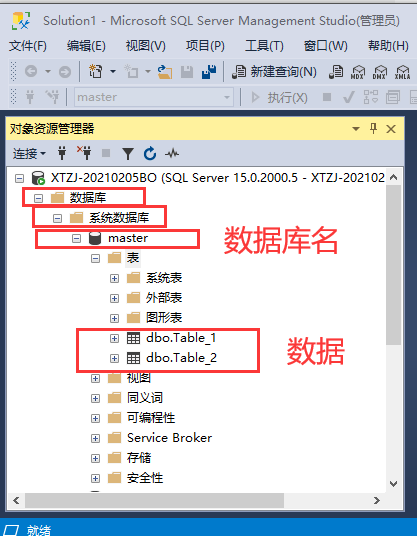
Task: Click the 执行(X) execute button
Action: [279, 98]
